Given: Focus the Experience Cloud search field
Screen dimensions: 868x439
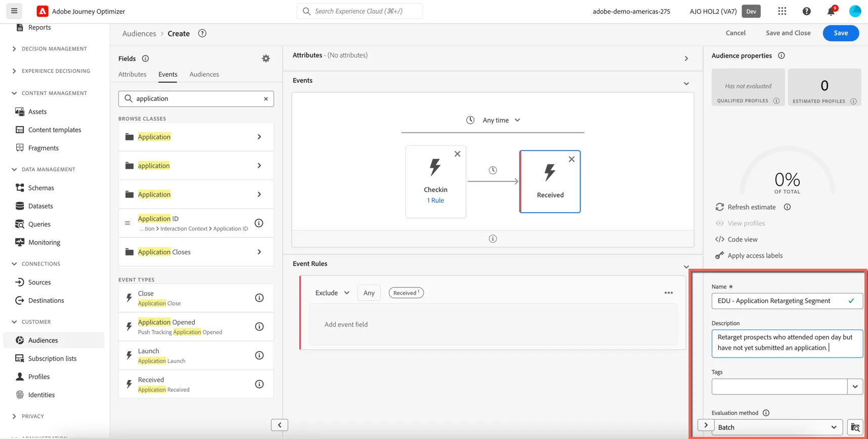Looking at the screenshot, I should [359, 11].
